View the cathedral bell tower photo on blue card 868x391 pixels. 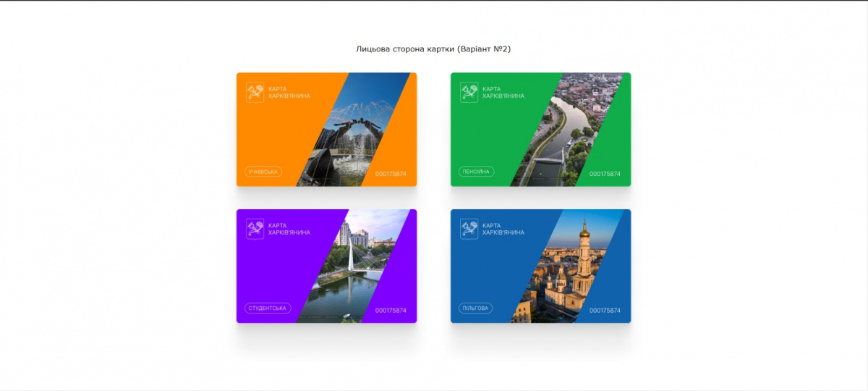coord(568,268)
